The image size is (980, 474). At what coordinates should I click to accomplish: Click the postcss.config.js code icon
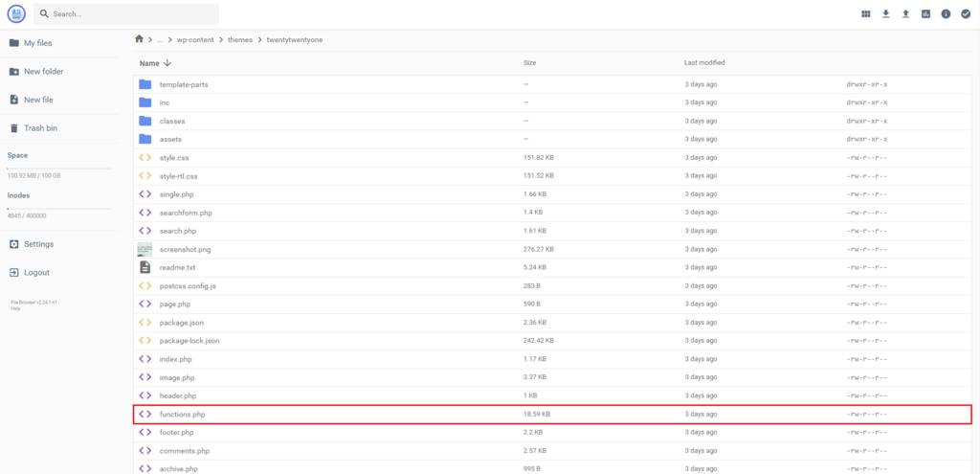point(145,285)
